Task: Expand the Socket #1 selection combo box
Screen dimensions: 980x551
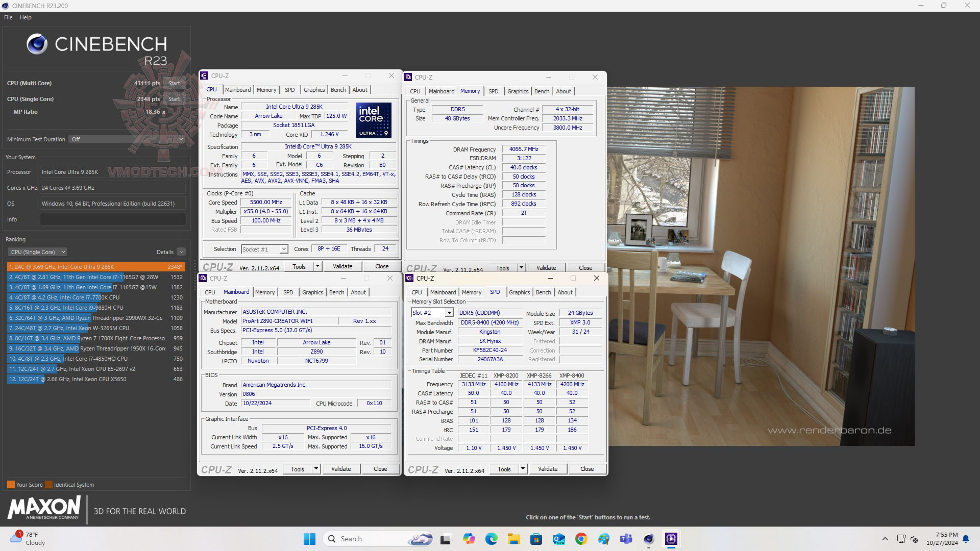Action: click(283, 249)
